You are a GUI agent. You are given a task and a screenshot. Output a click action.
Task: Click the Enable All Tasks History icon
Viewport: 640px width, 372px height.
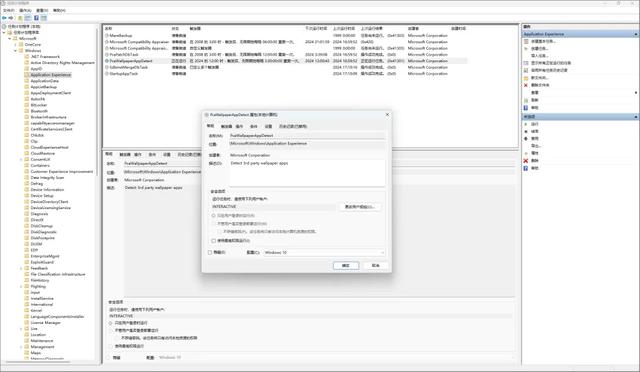(x=526, y=71)
